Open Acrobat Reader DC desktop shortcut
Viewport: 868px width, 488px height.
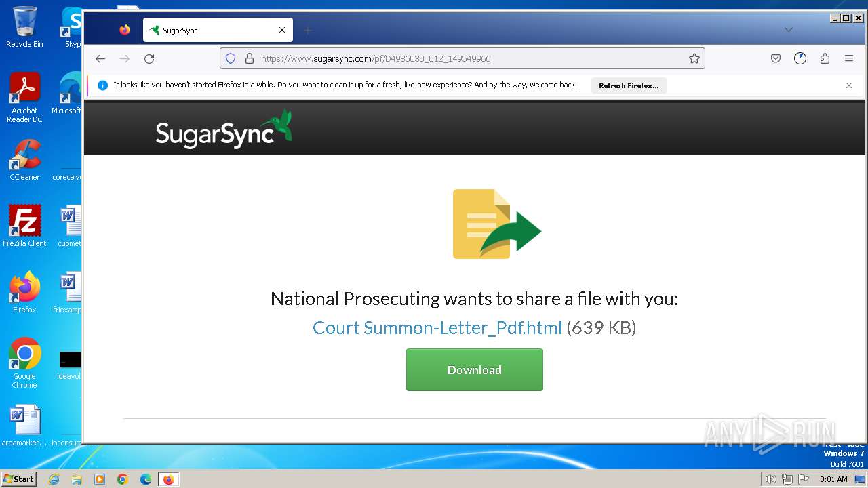(x=24, y=98)
